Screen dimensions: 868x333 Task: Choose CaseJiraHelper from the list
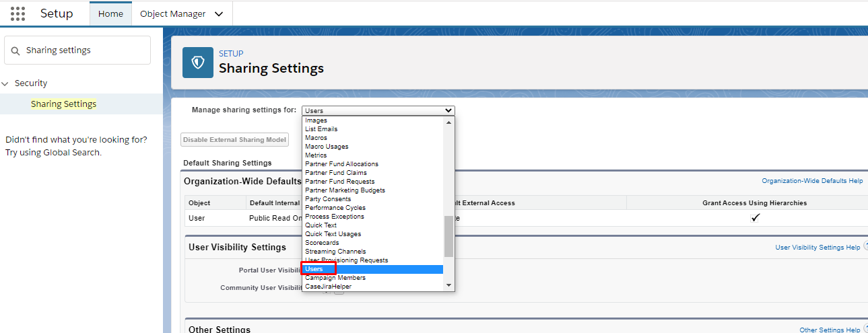pos(372,287)
